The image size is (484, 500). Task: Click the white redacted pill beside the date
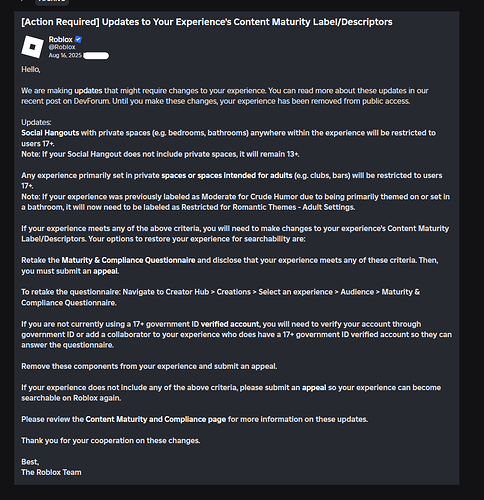coord(96,56)
